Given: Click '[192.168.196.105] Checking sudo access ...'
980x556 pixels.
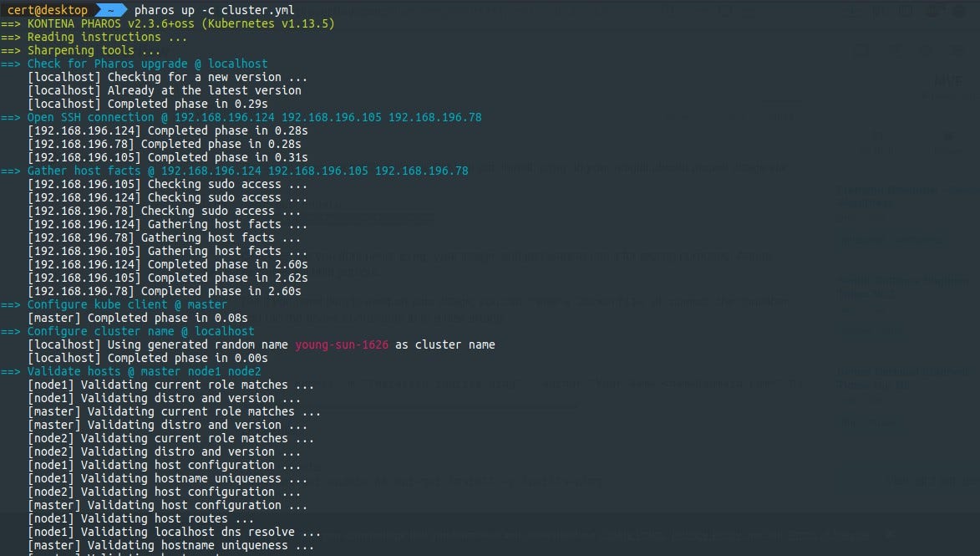Looking at the screenshot, I should pyautogui.click(x=167, y=184).
